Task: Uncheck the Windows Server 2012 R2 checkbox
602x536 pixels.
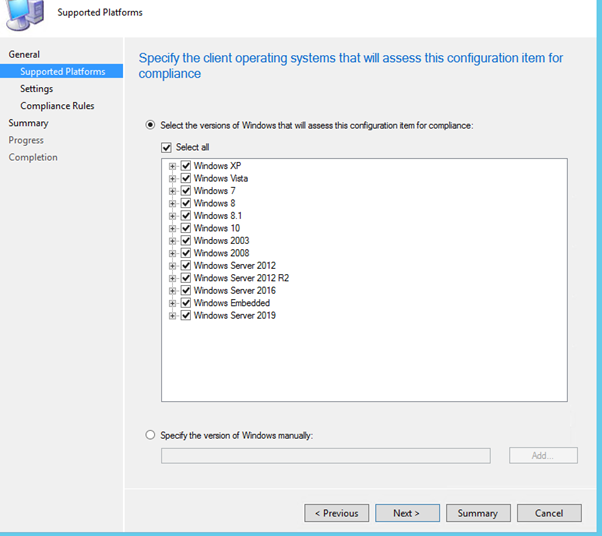Action: pos(186,278)
